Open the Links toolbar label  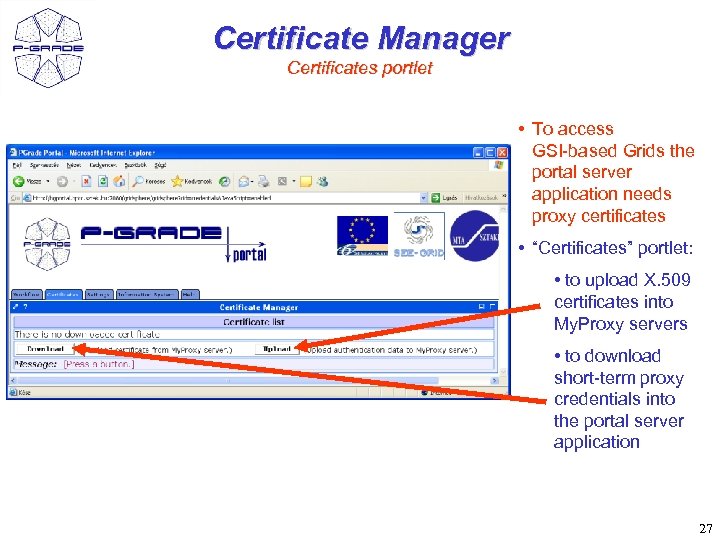[x=481, y=198]
